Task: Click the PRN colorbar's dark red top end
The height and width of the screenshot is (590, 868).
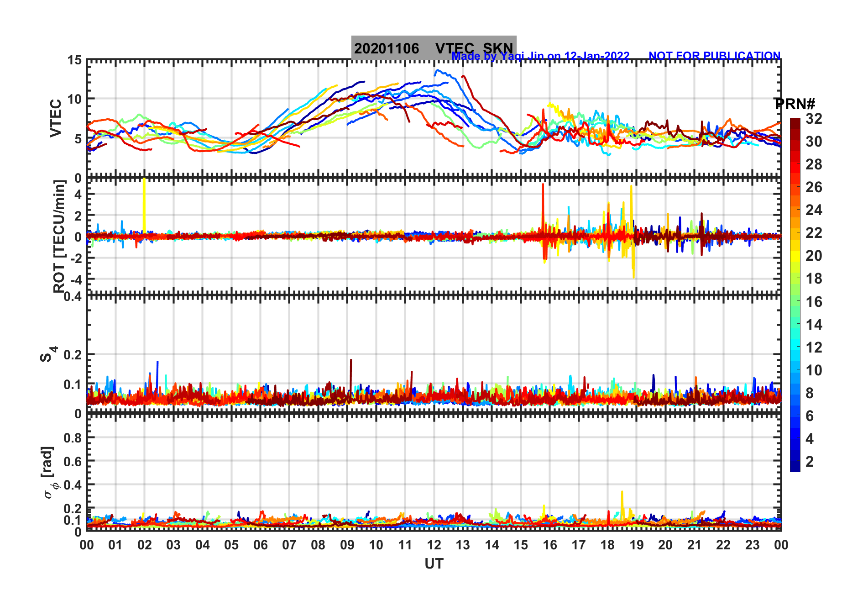Action: (x=795, y=122)
